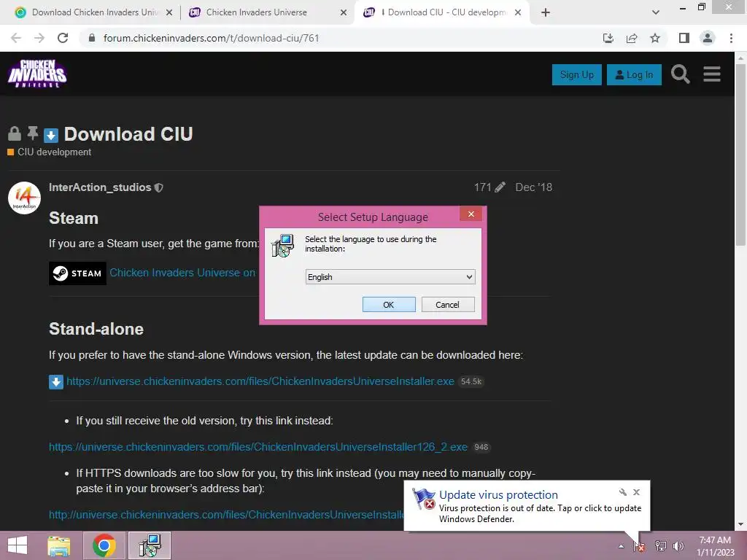Click OK in Select Setup Language dialog

click(389, 305)
